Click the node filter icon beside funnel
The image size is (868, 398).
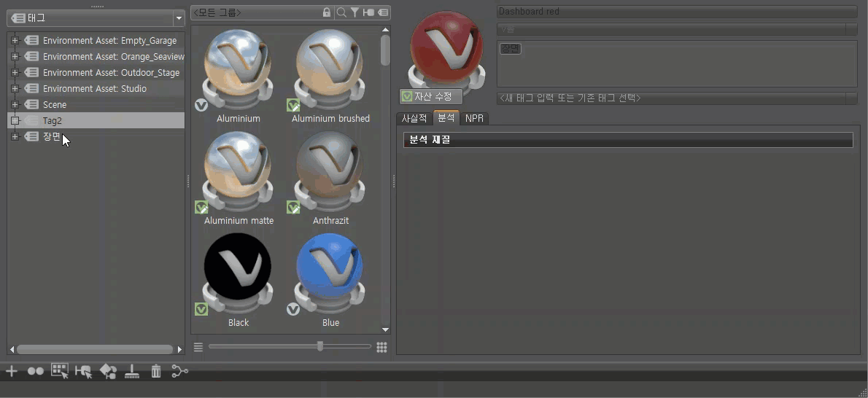368,12
